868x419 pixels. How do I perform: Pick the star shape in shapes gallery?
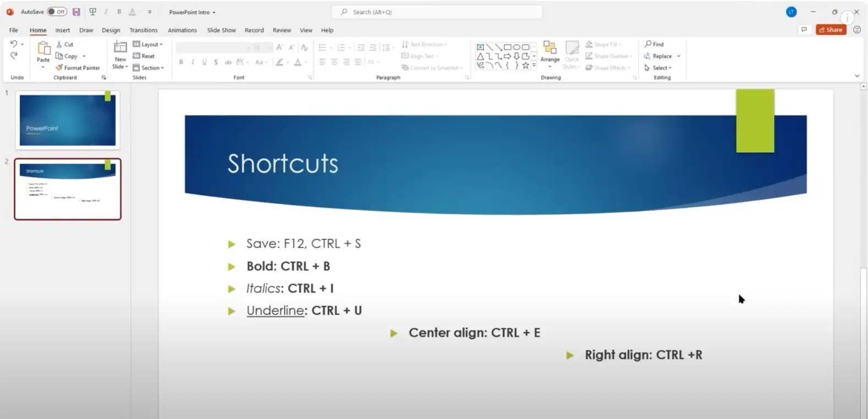(x=525, y=65)
